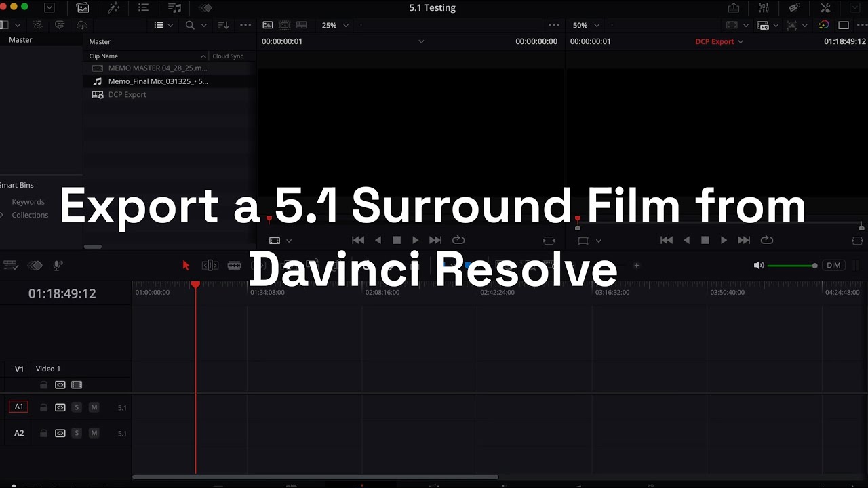
Task: Open the Edit Index list icon
Action: (x=143, y=8)
